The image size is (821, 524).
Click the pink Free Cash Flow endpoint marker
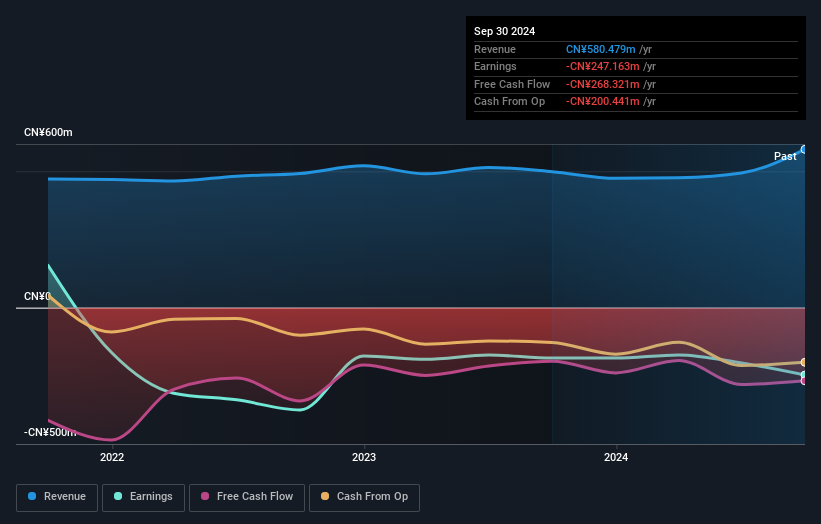click(804, 381)
